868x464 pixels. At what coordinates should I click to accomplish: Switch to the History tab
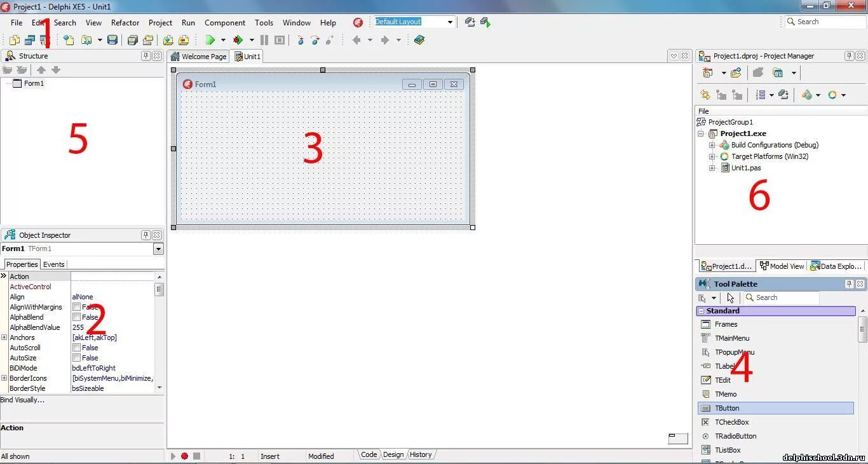(x=421, y=454)
